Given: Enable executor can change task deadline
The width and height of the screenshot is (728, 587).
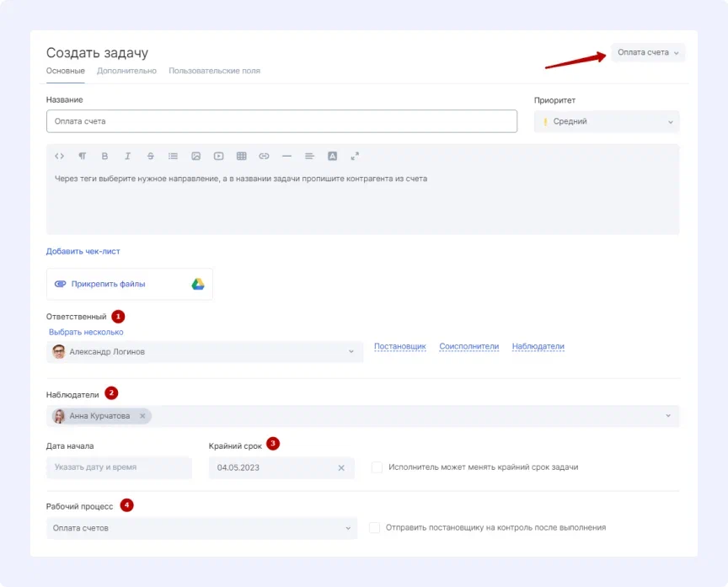Looking at the screenshot, I should pos(377,467).
